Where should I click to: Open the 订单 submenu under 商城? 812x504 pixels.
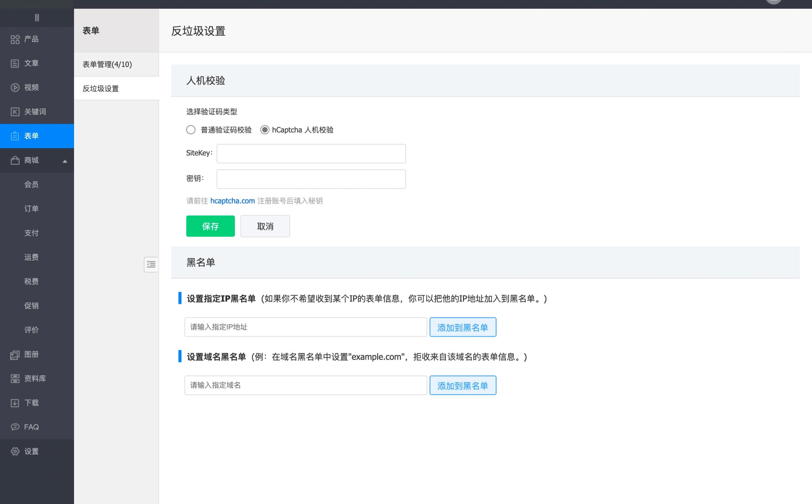point(31,209)
